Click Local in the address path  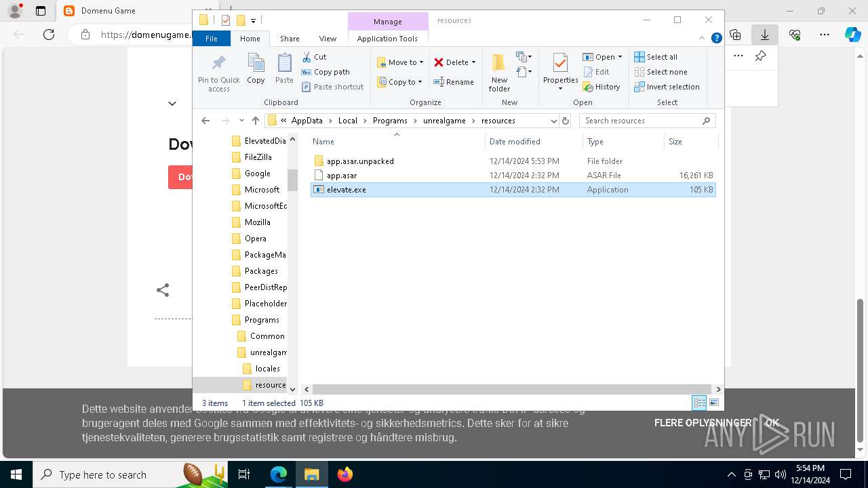click(x=347, y=121)
